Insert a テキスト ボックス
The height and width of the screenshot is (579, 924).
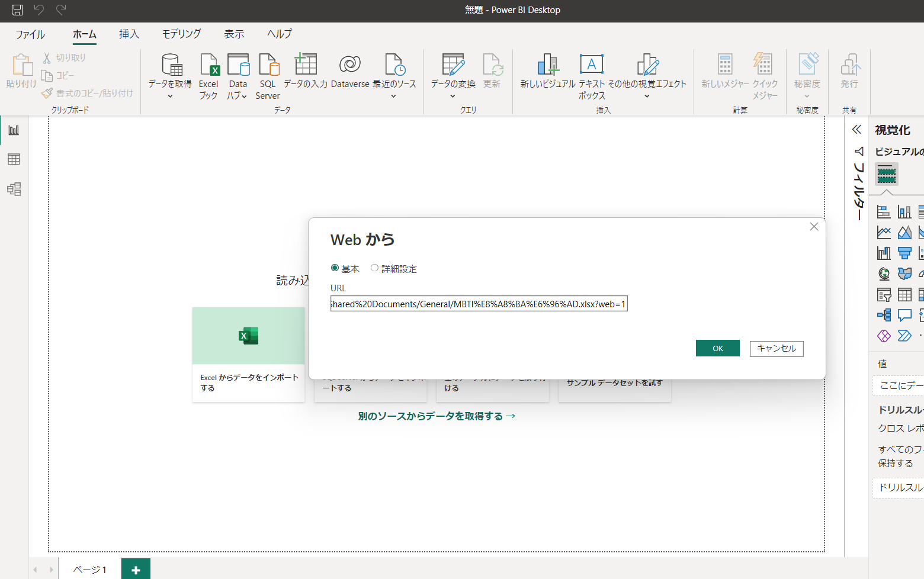[592, 76]
